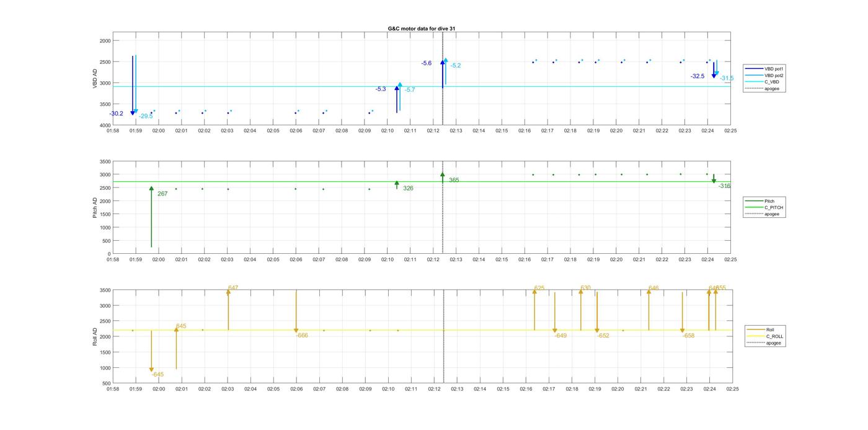Click the '-5.7' VBD value label
Viewport: 868px width, 430px height.
[410, 91]
